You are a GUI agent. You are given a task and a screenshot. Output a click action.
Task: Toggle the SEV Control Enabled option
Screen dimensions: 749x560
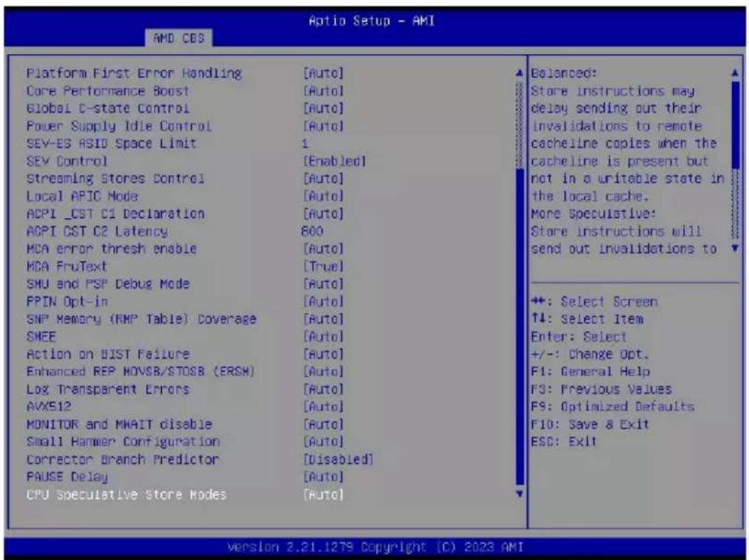tap(335, 161)
